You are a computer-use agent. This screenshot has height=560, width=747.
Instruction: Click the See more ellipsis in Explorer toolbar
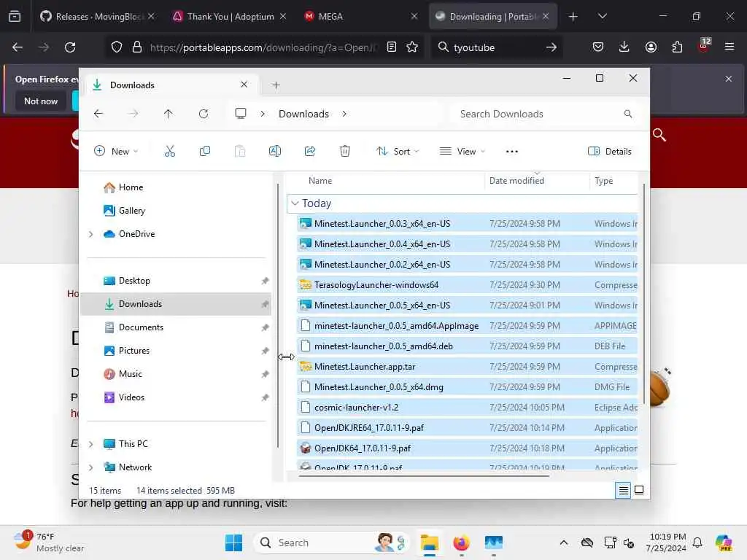coord(511,152)
